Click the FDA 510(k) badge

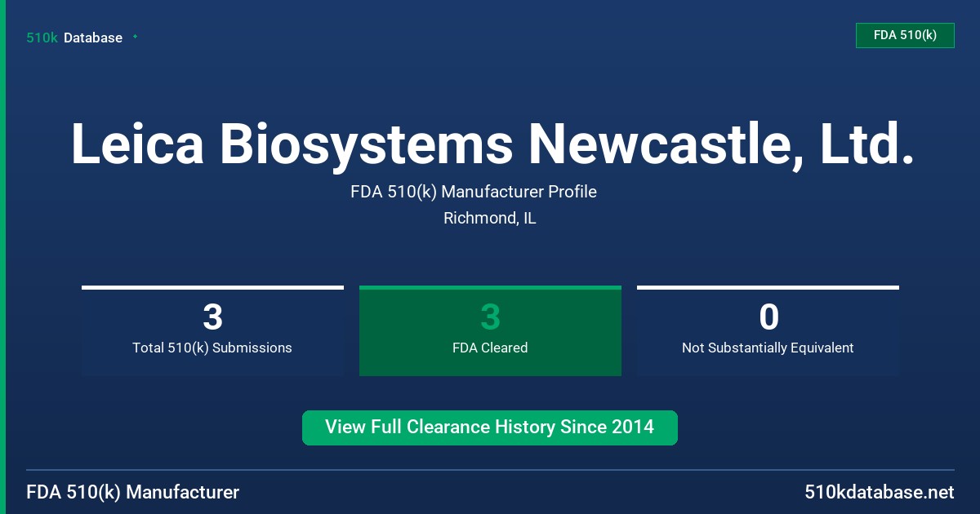pos(905,35)
